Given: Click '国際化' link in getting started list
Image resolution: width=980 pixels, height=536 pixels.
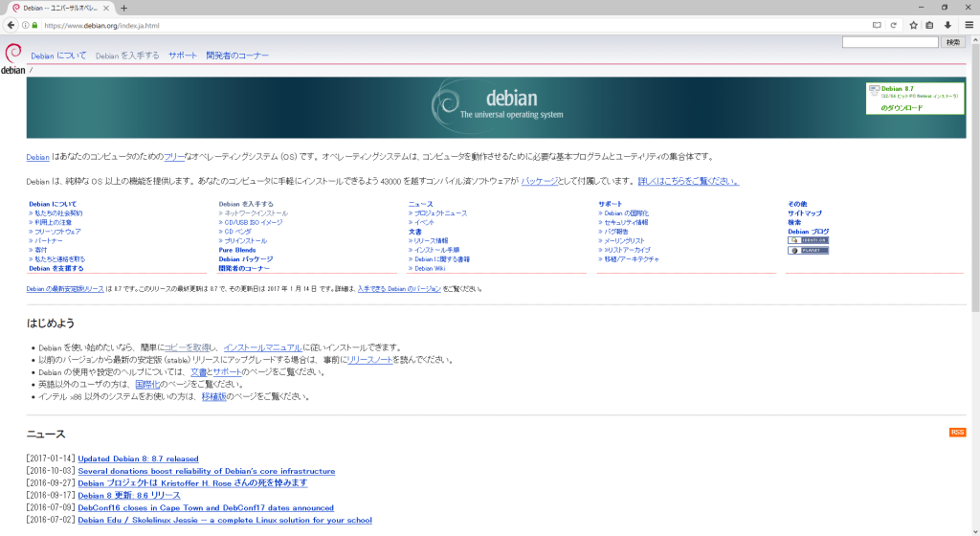Looking at the screenshot, I should (x=147, y=384).
